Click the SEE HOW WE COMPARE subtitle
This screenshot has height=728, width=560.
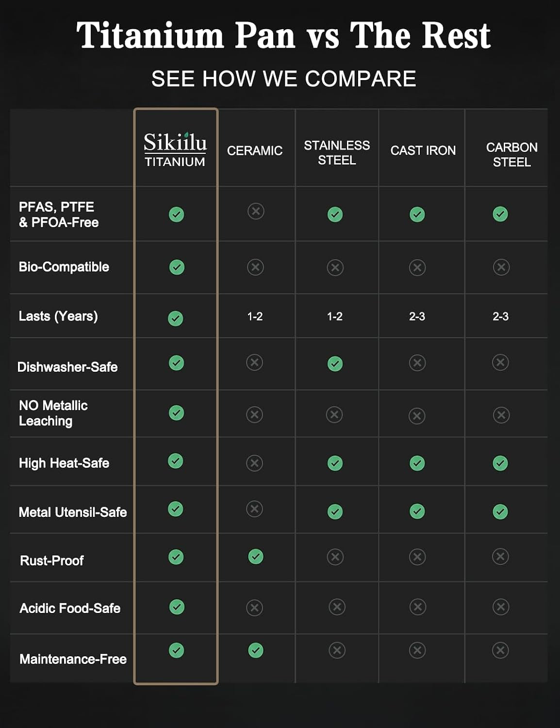point(284,79)
